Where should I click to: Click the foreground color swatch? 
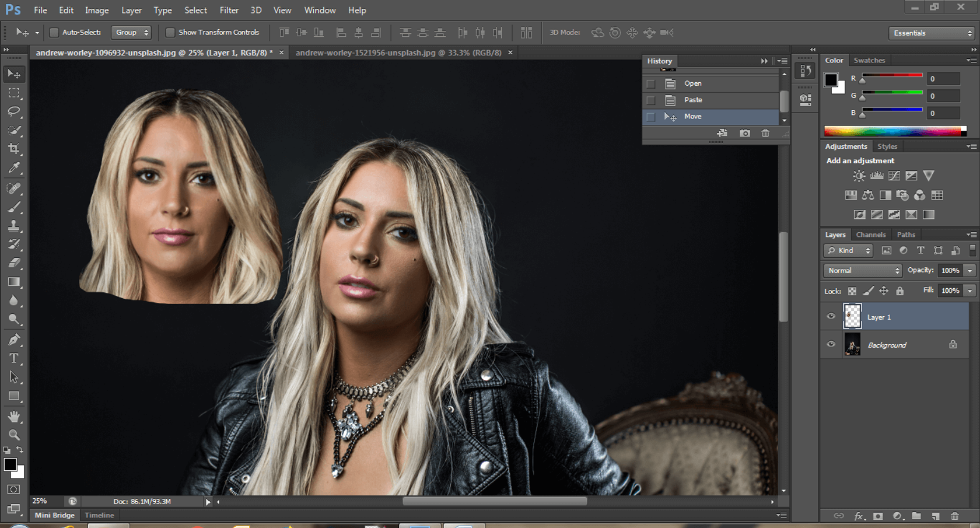[10, 465]
